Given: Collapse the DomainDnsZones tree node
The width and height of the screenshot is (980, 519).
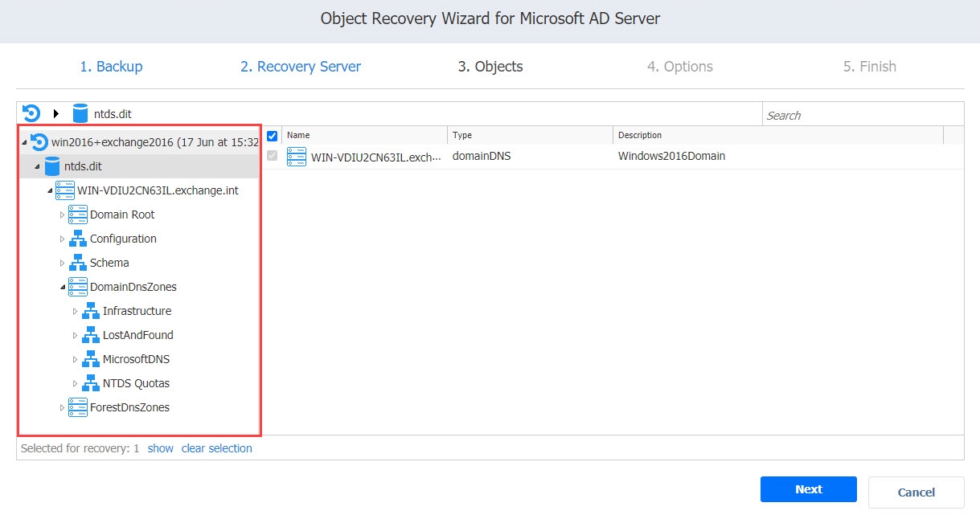Looking at the screenshot, I should coord(63,287).
